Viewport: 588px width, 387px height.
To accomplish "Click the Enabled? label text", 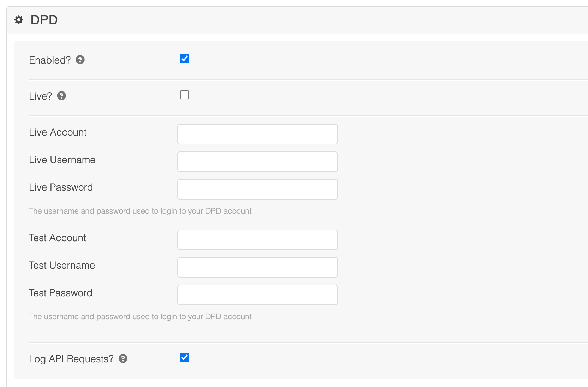I will (50, 60).
